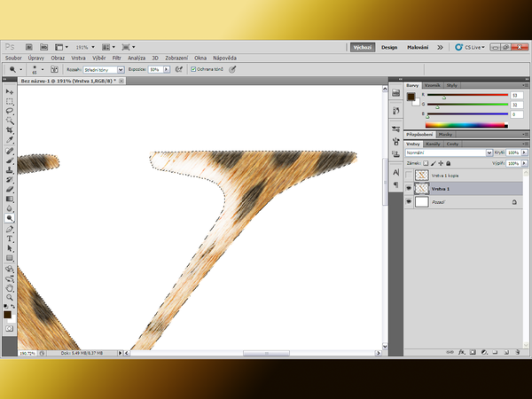This screenshot has height=399, width=532.
Task: Launch Bridge from the application bar
Action: (28, 46)
